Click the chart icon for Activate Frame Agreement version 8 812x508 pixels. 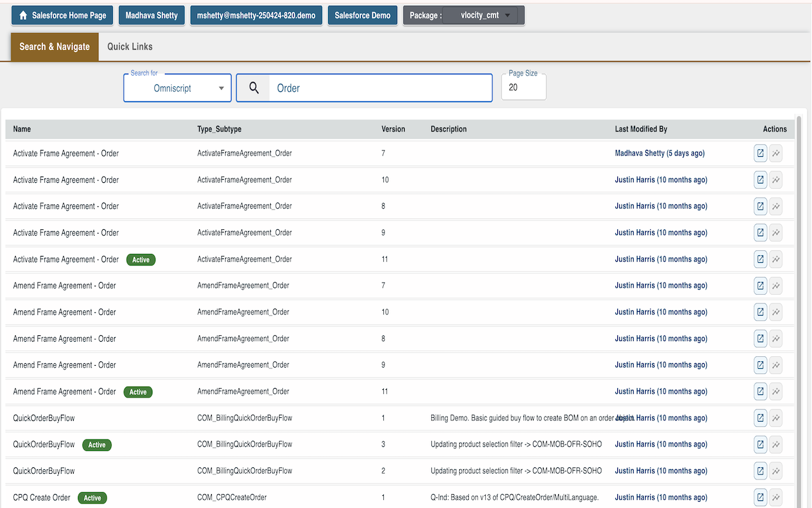[776, 206]
